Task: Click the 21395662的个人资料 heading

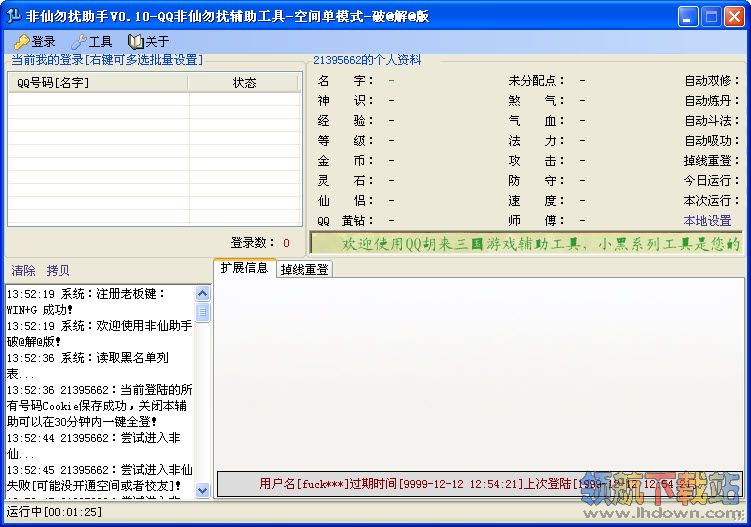Action: coord(367,60)
